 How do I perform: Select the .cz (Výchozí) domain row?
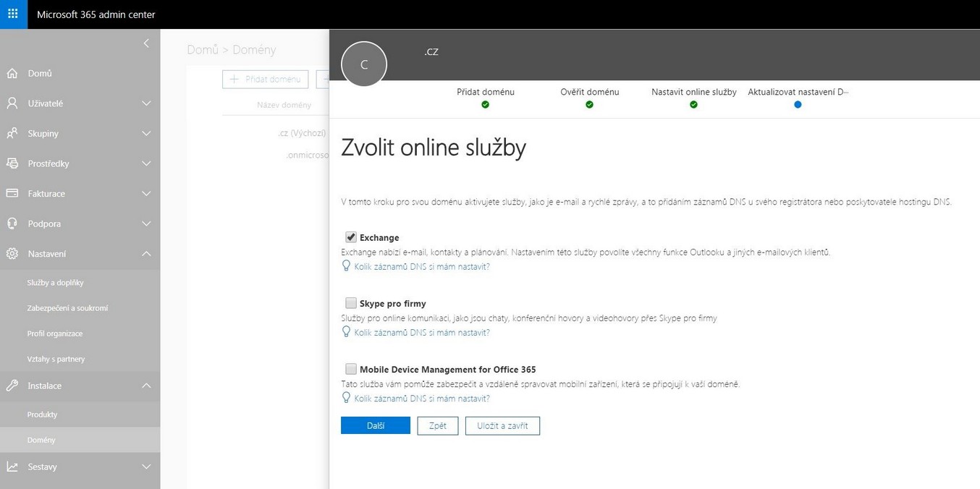[302, 133]
